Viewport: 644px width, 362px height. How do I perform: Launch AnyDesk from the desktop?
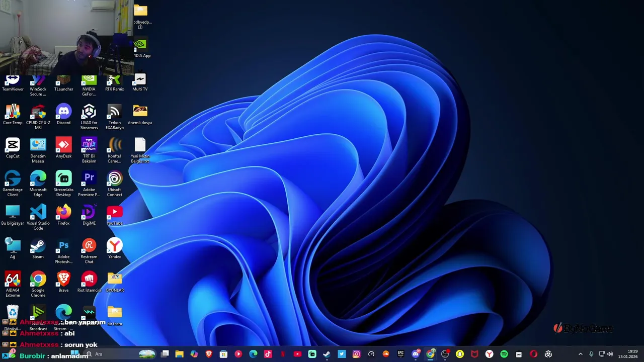point(63,148)
